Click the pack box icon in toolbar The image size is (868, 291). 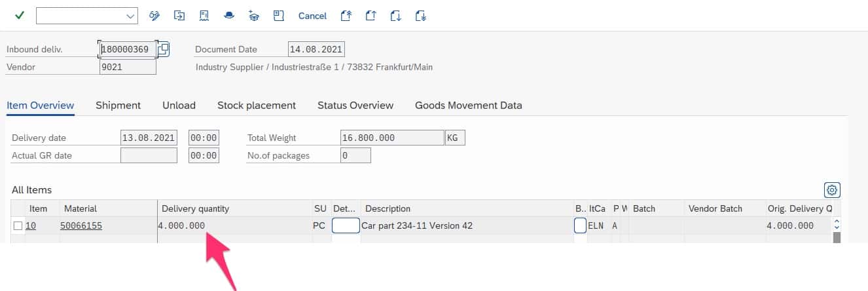pos(254,16)
